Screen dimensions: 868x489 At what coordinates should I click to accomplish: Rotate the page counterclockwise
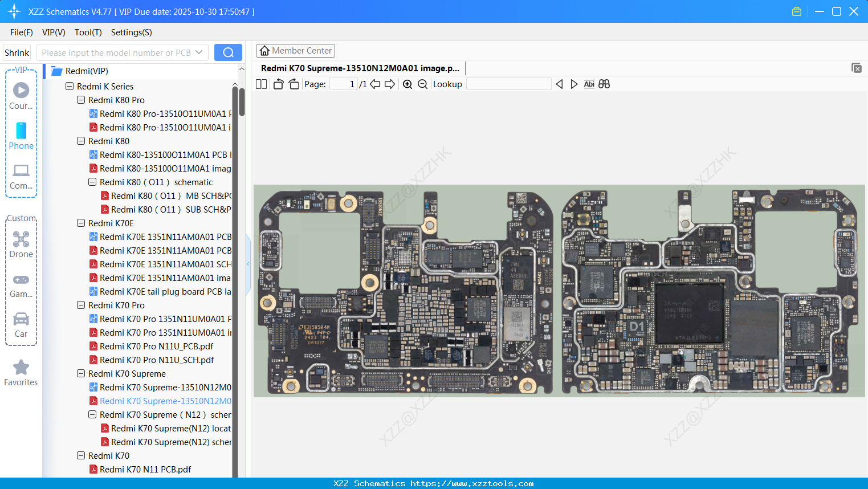tap(278, 84)
